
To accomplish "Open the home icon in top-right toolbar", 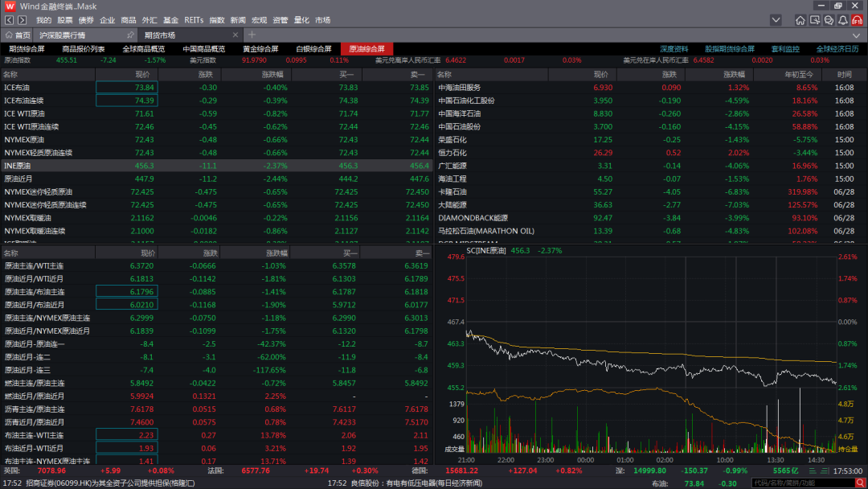I will tap(800, 20).
